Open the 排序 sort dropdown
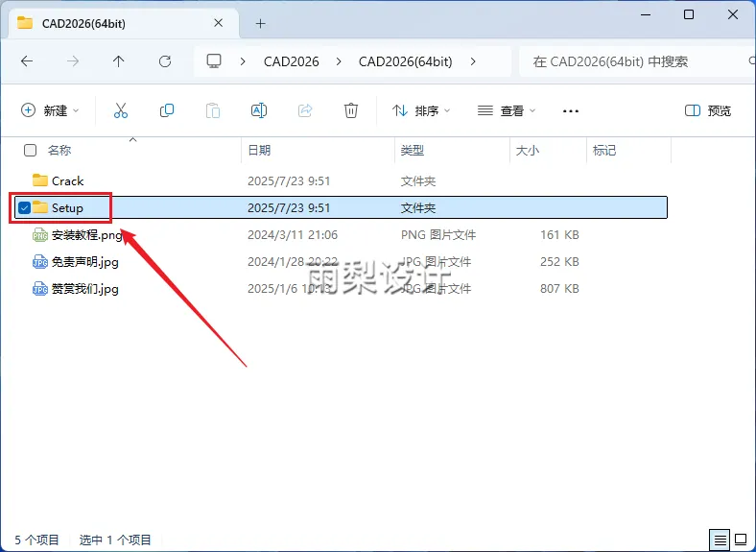 coord(421,110)
